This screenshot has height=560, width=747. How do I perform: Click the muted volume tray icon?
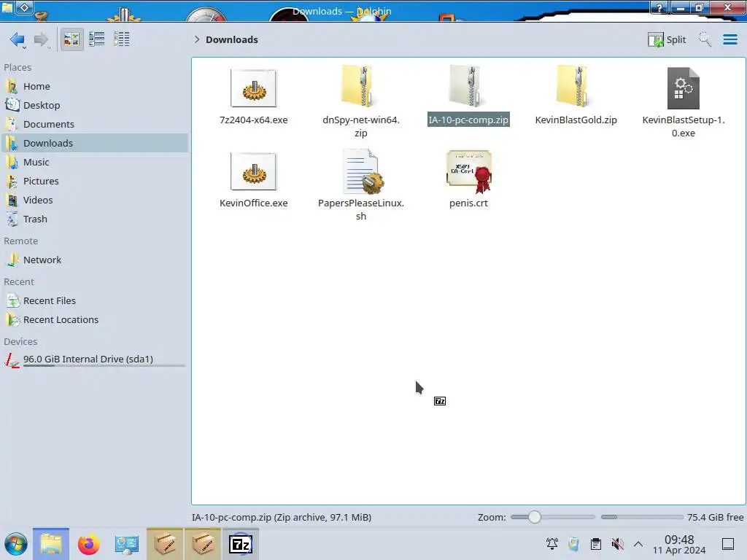click(617, 544)
